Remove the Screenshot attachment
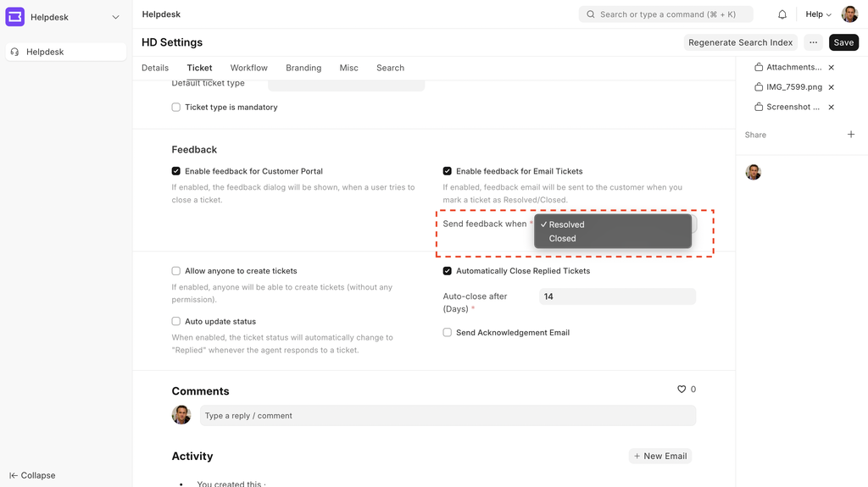The image size is (868, 487). pyautogui.click(x=831, y=108)
